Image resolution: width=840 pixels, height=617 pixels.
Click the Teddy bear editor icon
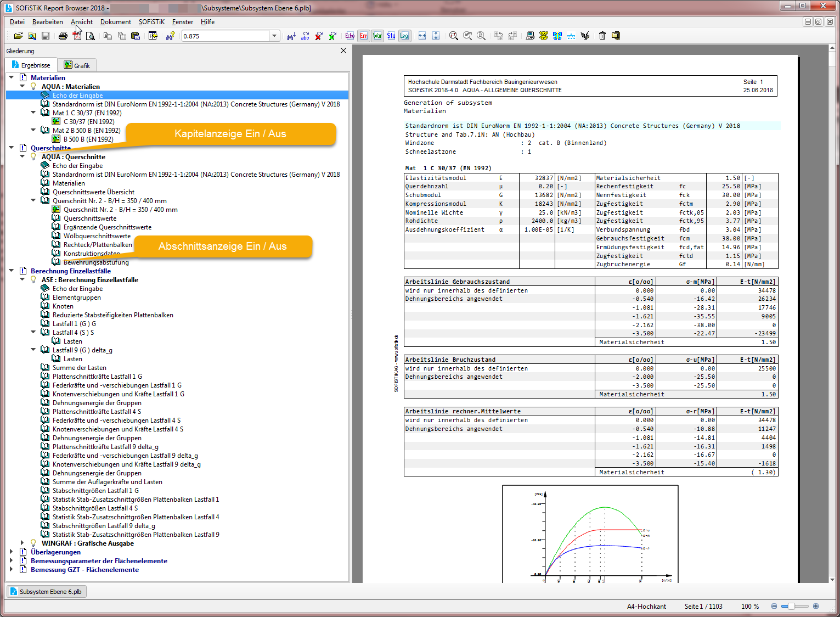[544, 36]
